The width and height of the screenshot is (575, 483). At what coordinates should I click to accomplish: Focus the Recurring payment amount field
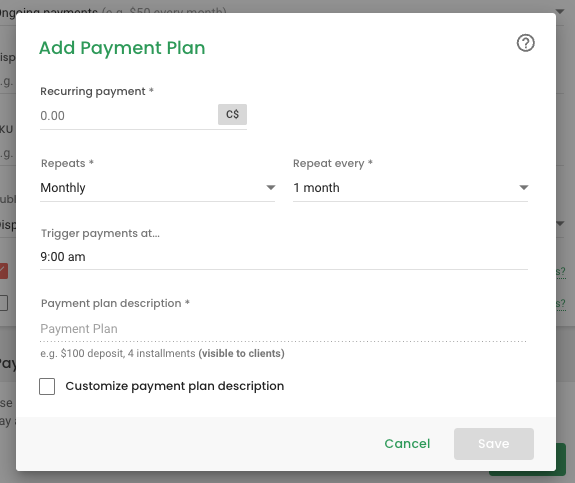point(128,116)
